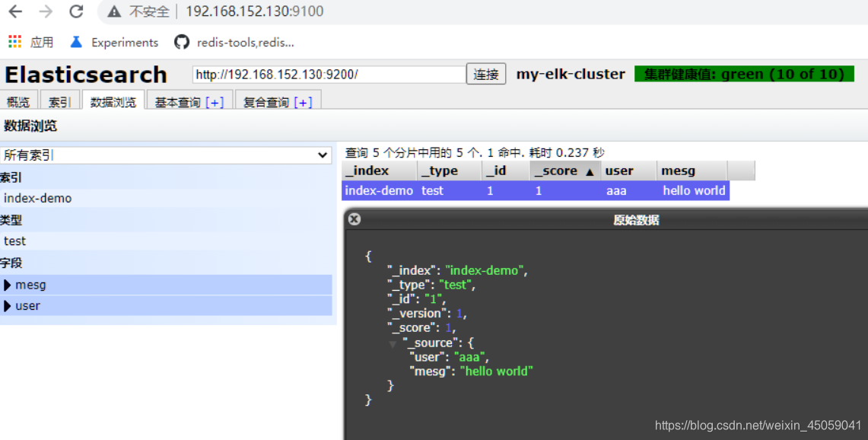Click the 'aaa' user cell in results
The height and width of the screenshot is (440, 868).
click(x=617, y=190)
